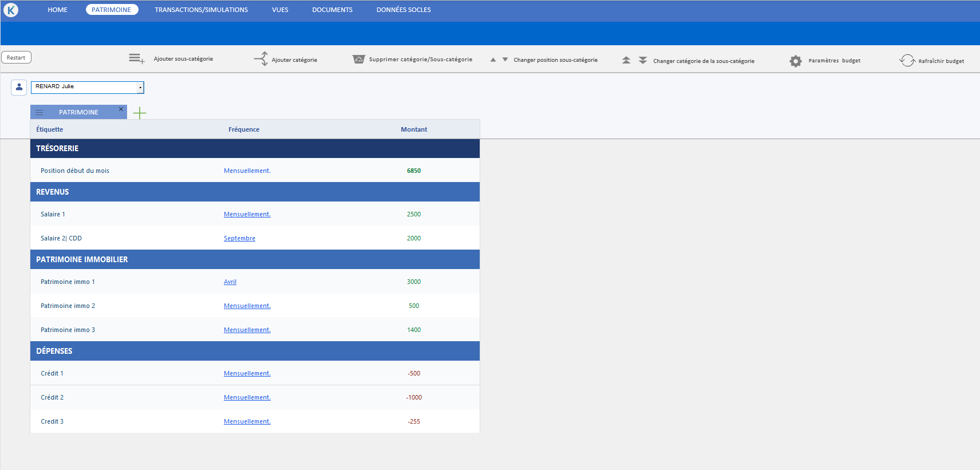Go to the DOCUMENTS menu
Screen dimensions: 980x470
point(332,10)
